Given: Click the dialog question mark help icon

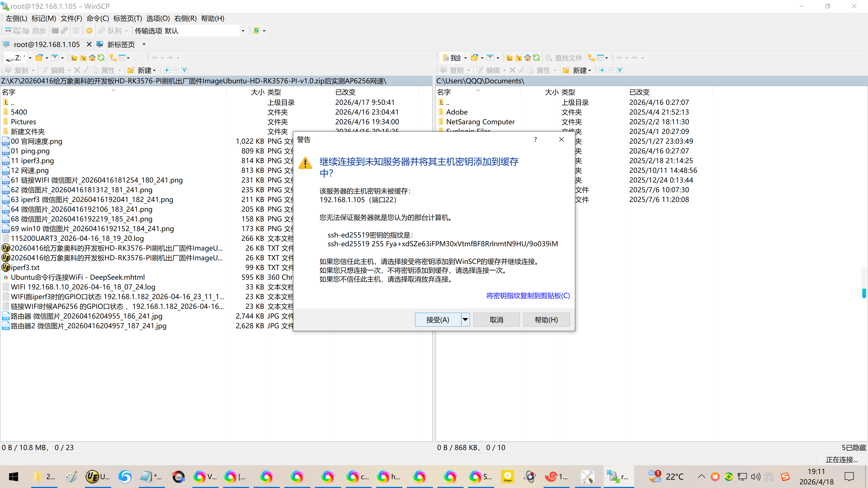Looking at the screenshot, I should pos(535,139).
